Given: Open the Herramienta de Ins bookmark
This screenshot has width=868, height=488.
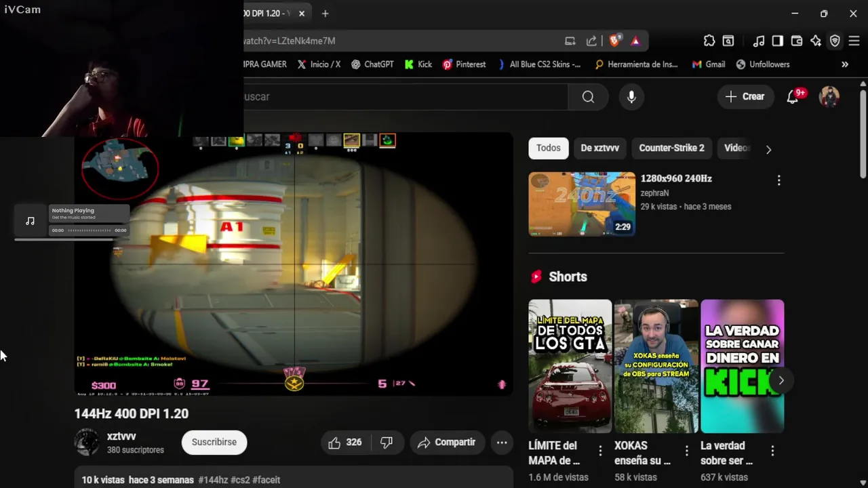Looking at the screenshot, I should click(x=636, y=64).
